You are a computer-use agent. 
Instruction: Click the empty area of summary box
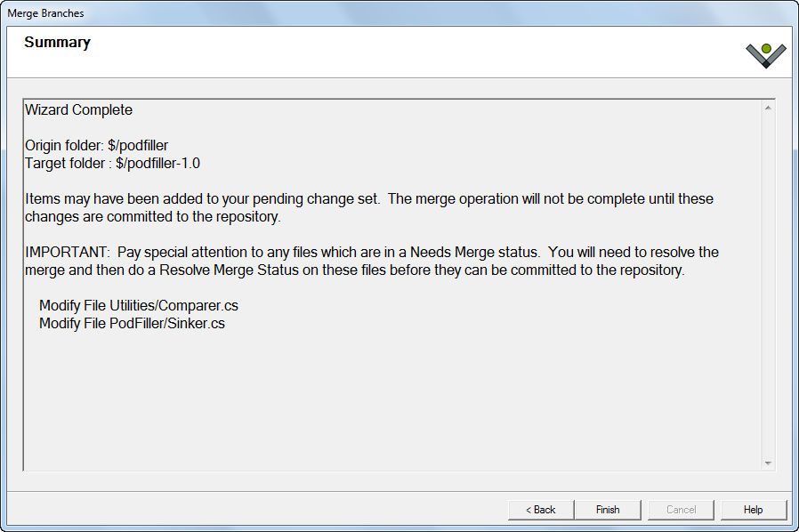point(391,400)
